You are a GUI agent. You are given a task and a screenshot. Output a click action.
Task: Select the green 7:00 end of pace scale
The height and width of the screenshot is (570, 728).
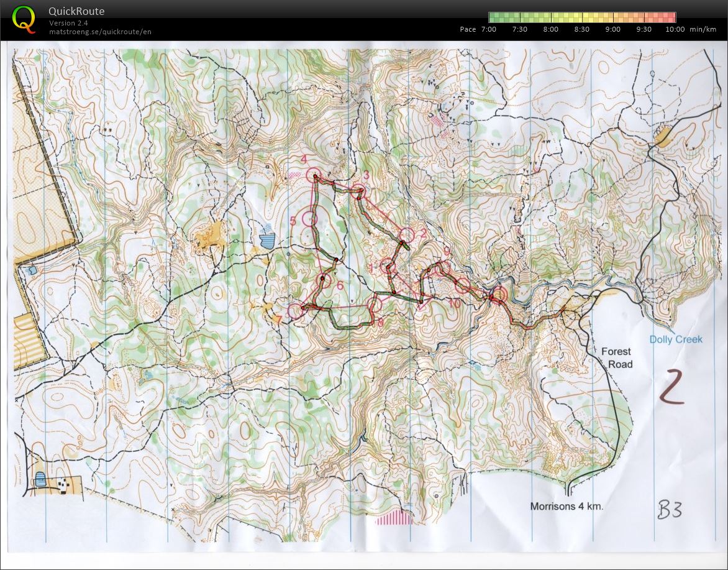pyautogui.click(x=493, y=17)
